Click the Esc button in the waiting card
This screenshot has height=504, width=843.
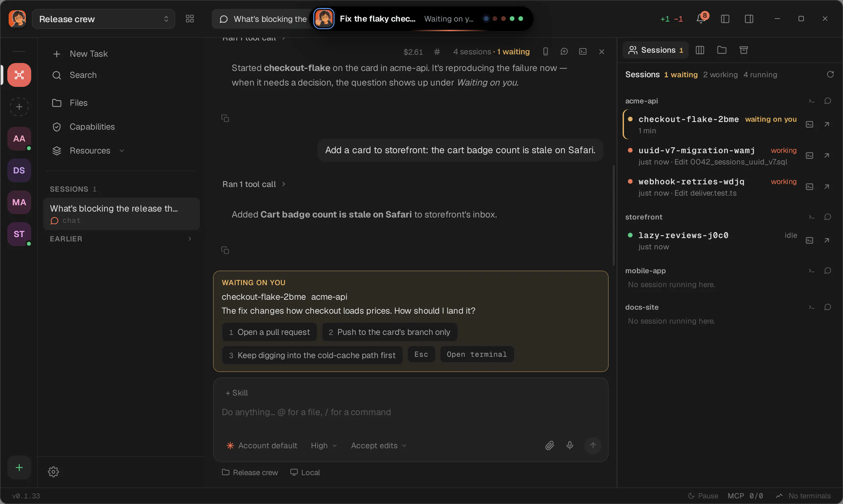pyautogui.click(x=421, y=354)
